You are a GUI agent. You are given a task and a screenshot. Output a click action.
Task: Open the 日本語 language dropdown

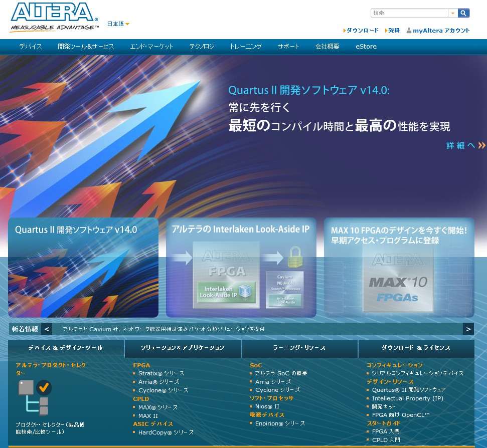click(118, 24)
